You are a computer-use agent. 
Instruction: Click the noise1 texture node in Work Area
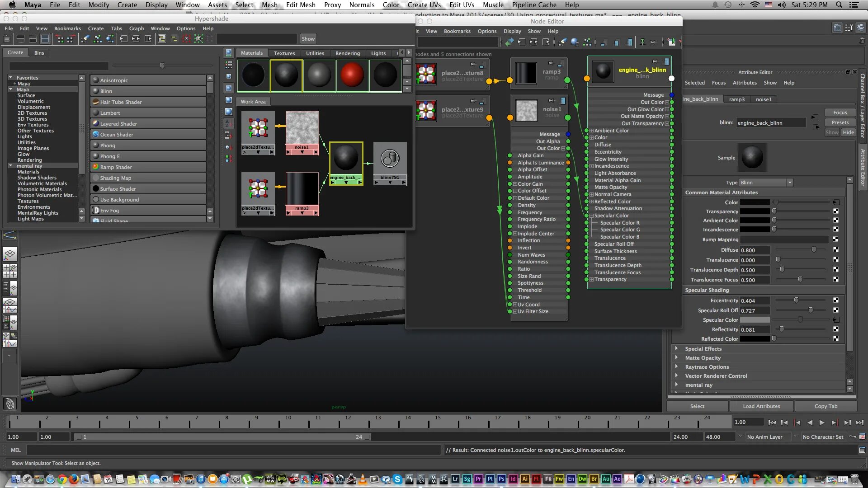302,128
